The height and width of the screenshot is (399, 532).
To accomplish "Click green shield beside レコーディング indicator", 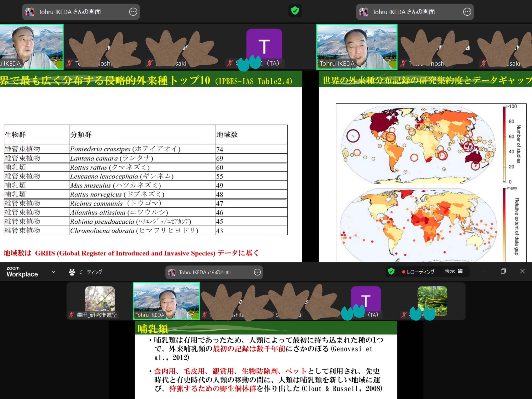I will tap(391, 271).
